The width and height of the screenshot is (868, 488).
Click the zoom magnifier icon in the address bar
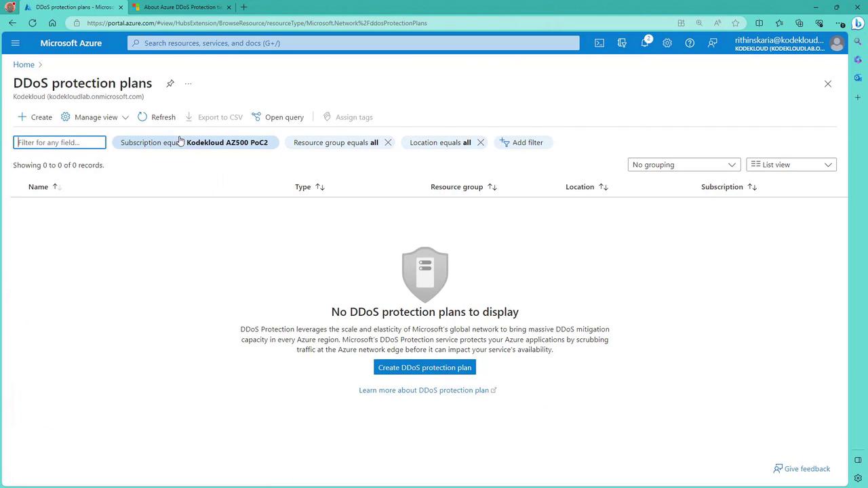tap(699, 23)
